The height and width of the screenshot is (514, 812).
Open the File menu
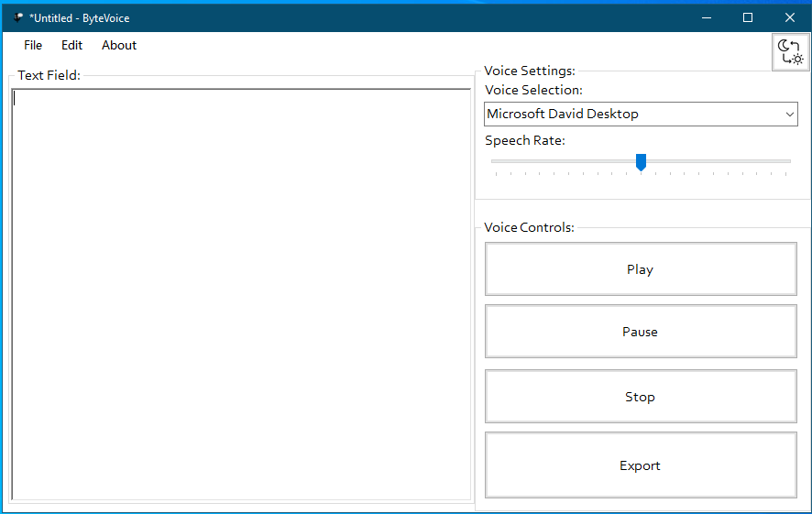point(33,46)
